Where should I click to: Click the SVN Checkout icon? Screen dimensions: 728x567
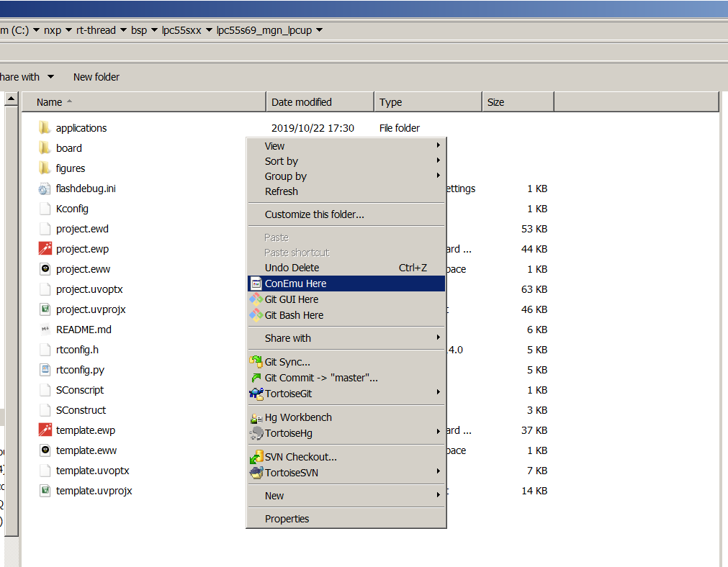coord(256,457)
